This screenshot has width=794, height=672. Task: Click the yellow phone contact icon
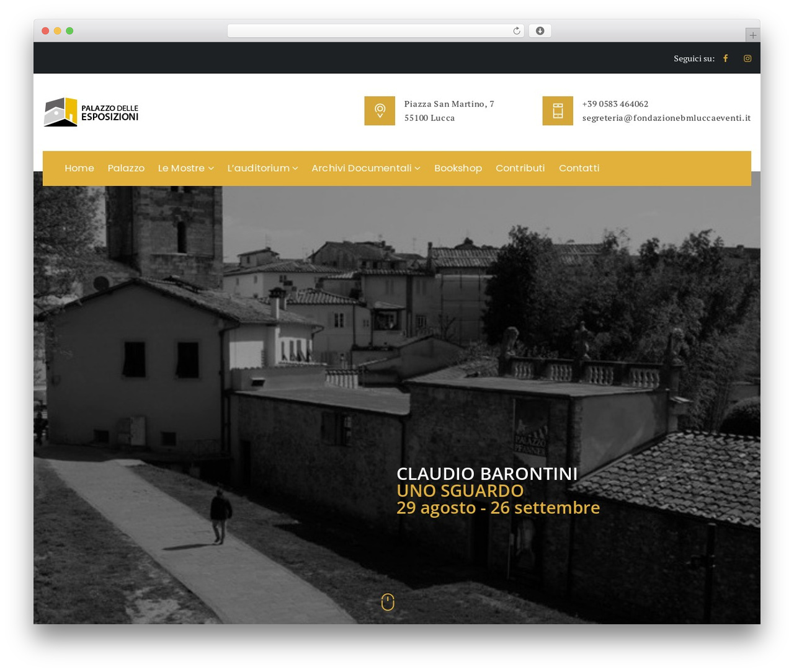pyautogui.click(x=558, y=111)
